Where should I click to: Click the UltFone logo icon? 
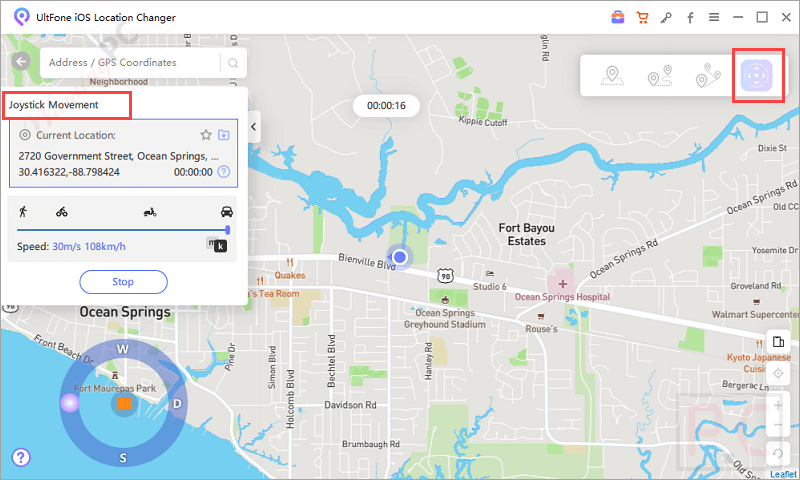point(21,17)
